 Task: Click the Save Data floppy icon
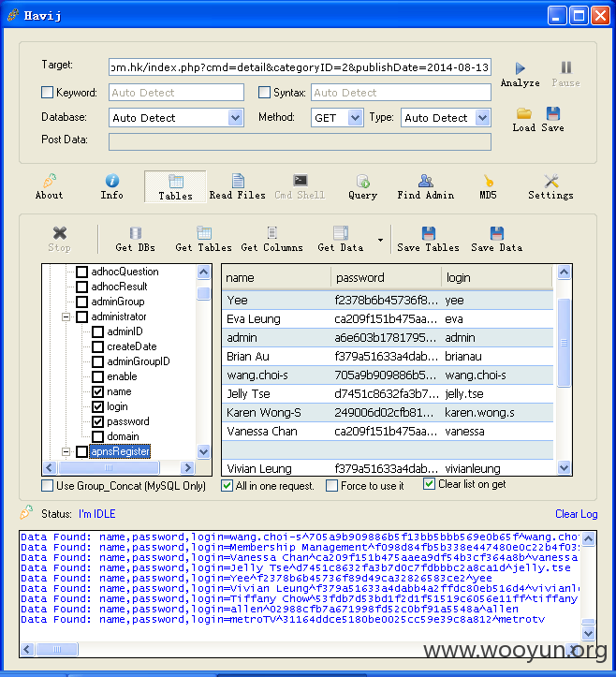(497, 233)
